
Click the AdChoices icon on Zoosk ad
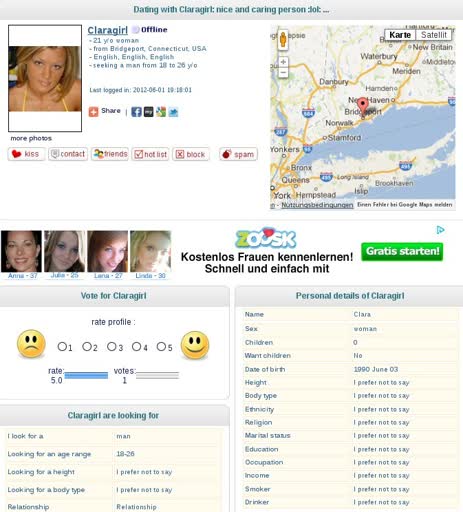(440, 230)
